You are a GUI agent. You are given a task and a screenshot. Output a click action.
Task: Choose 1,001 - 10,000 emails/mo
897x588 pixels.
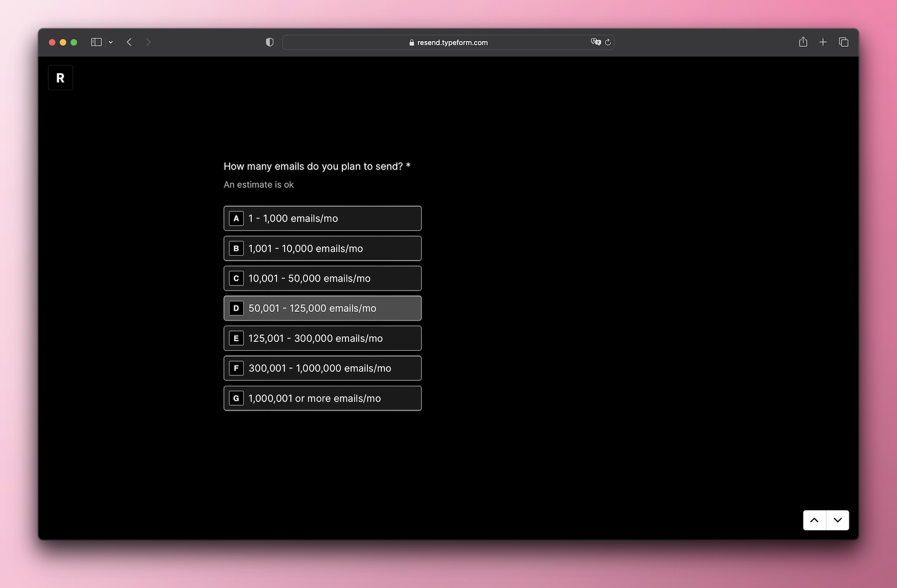[x=322, y=248]
